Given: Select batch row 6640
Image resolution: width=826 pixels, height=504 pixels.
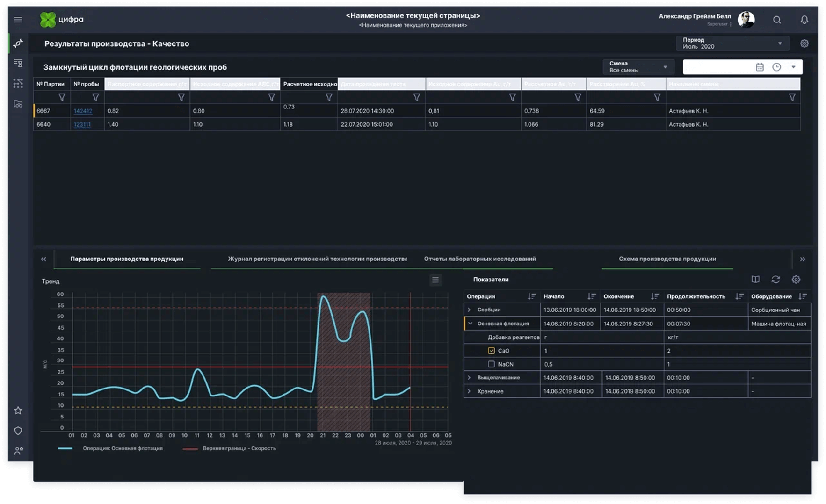Looking at the screenshot, I should [417, 125].
